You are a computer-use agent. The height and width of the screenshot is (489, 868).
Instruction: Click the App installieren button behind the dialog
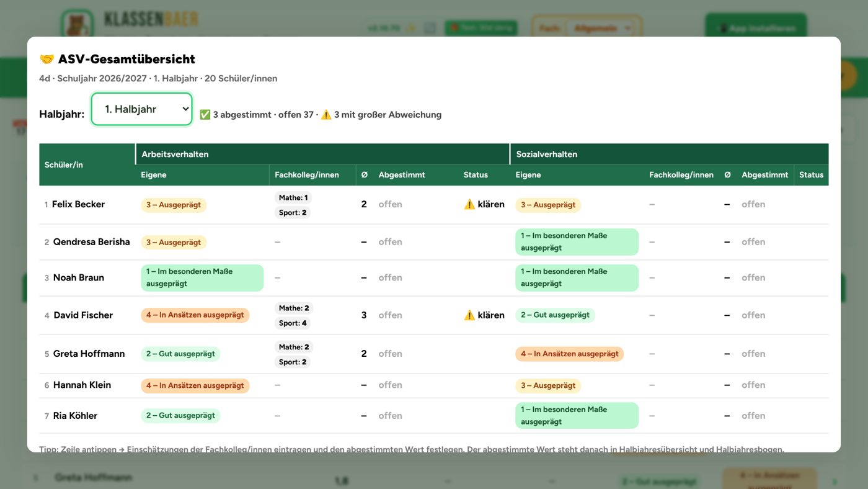coord(756,29)
